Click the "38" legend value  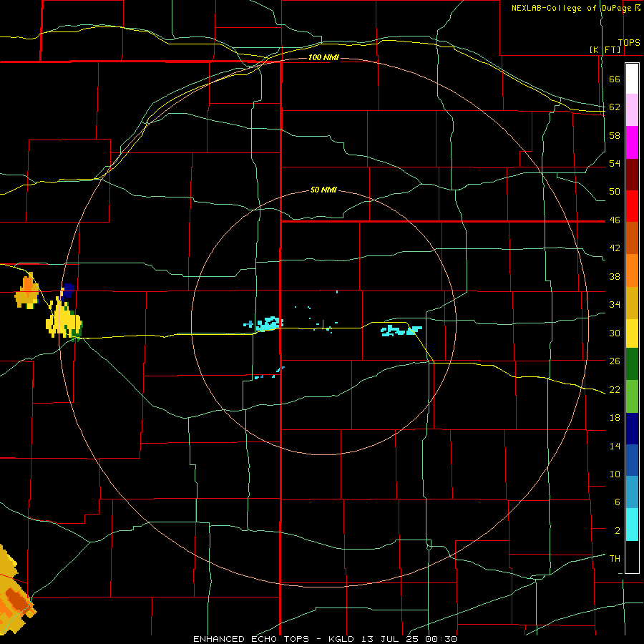(x=615, y=276)
